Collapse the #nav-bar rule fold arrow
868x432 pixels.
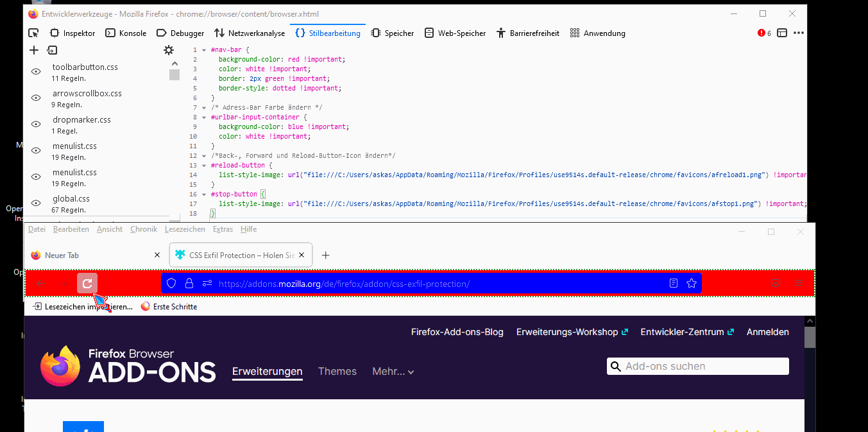[x=204, y=49]
